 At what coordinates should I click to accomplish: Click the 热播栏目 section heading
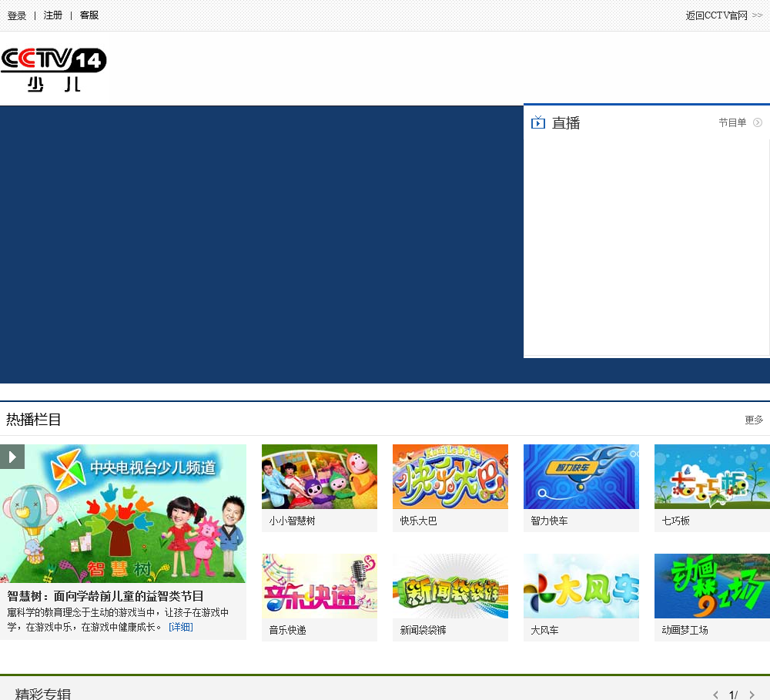[33, 420]
